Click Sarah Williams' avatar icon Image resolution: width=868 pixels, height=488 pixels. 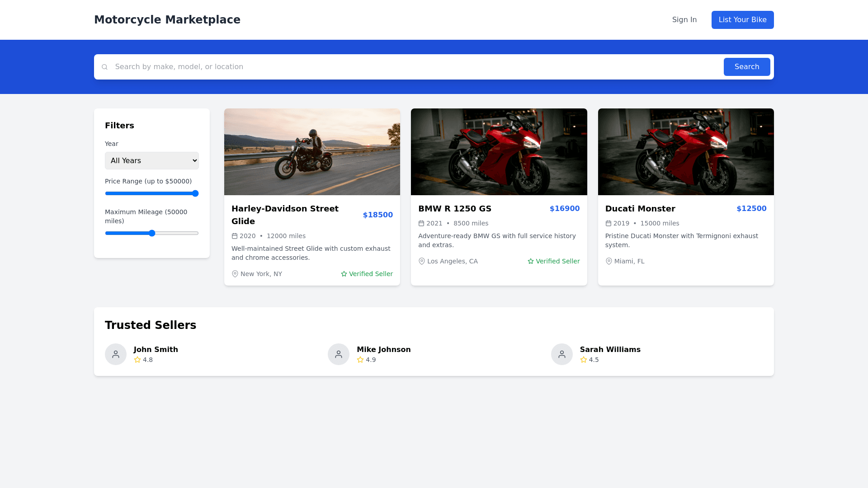click(561, 354)
